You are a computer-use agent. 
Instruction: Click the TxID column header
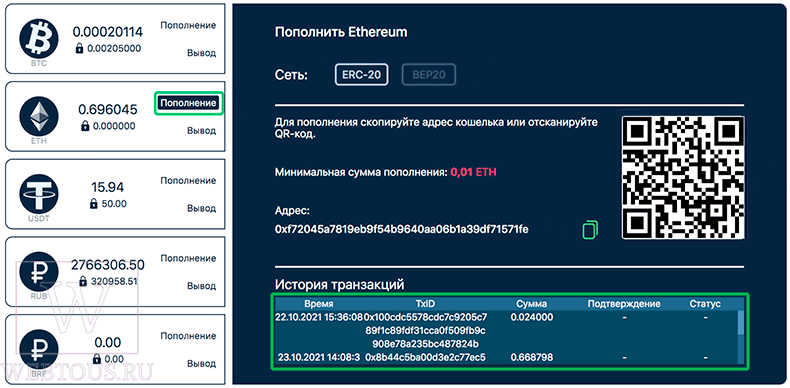click(425, 304)
